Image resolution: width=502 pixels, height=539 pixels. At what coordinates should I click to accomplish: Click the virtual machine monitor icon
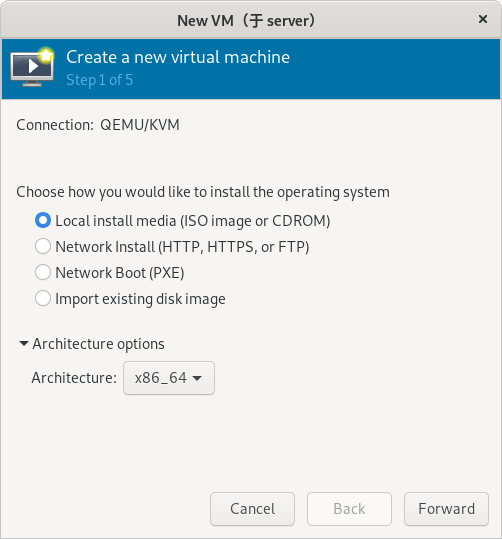[x=32, y=67]
